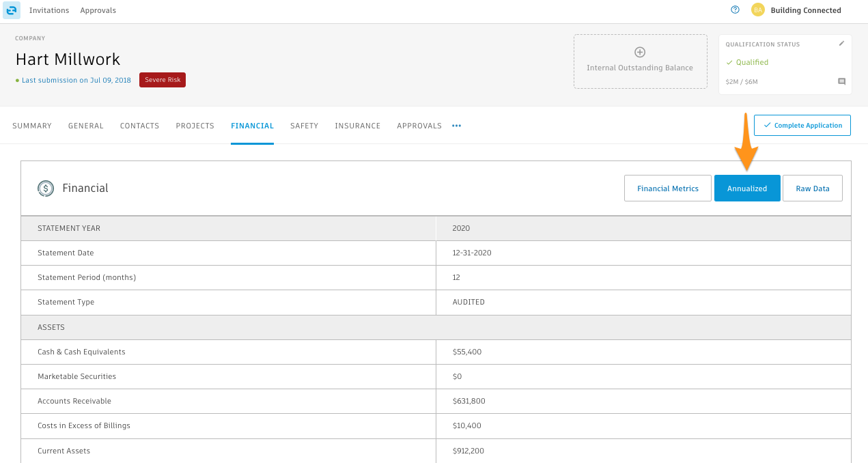Image resolution: width=868 pixels, height=463 pixels.
Task: Open Invitations in top navigation
Action: [x=49, y=10]
